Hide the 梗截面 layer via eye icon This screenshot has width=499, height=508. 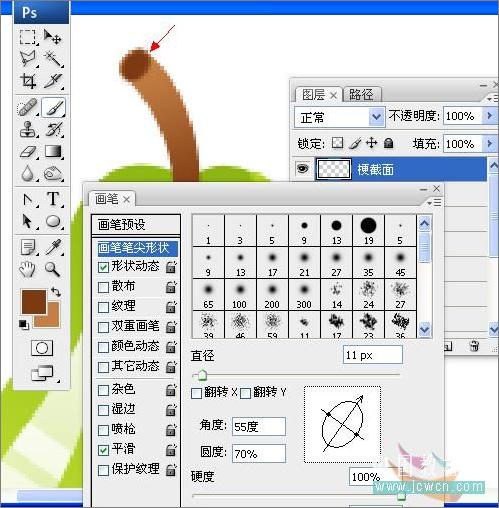click(303, 168)
